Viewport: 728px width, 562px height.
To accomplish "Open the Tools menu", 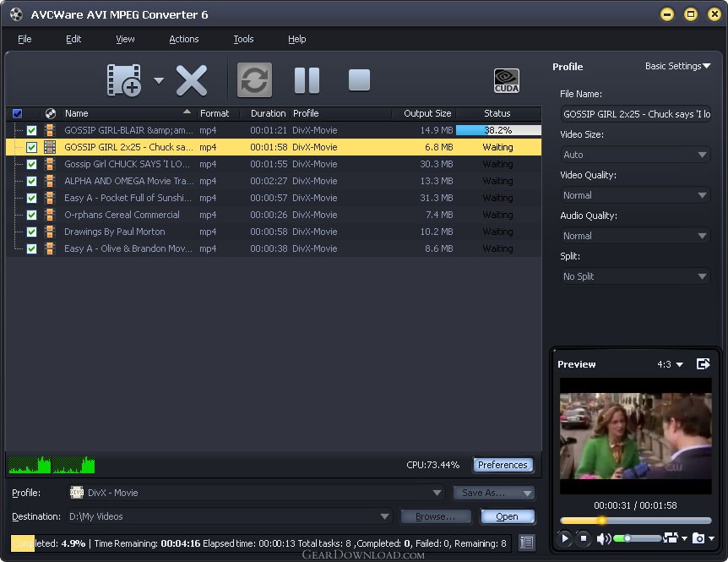I will 243,39.
